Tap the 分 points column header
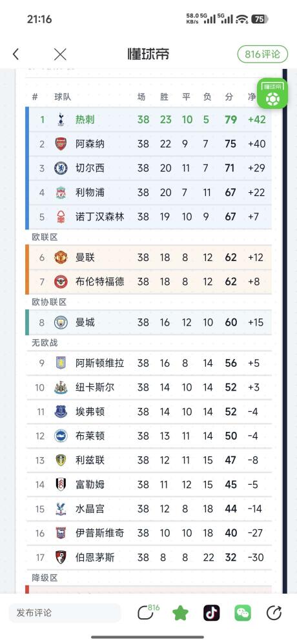The image size is (297, 644). [229, 97]
